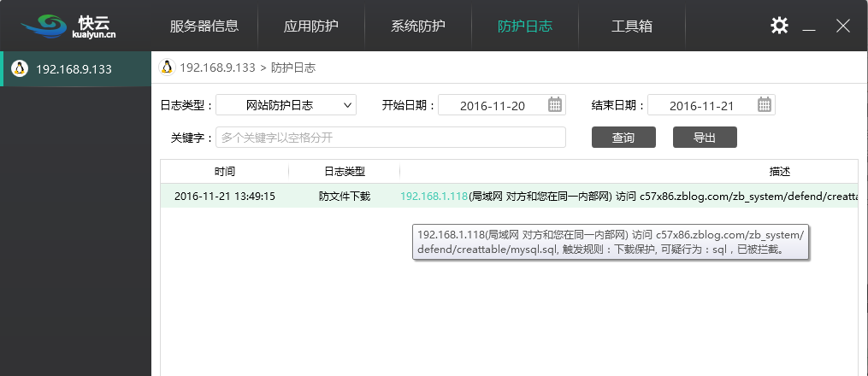Click the 关键字 keyword input field
The image size is (868, 376).
[390, 138]
